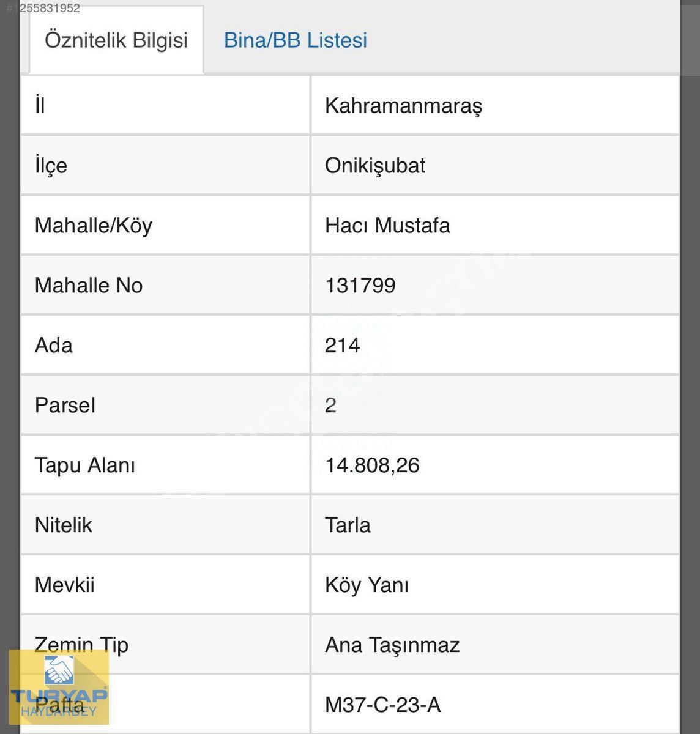Switch to the Bina/BB Listesi tab
700x734 pixels.
tap(296, 40)
